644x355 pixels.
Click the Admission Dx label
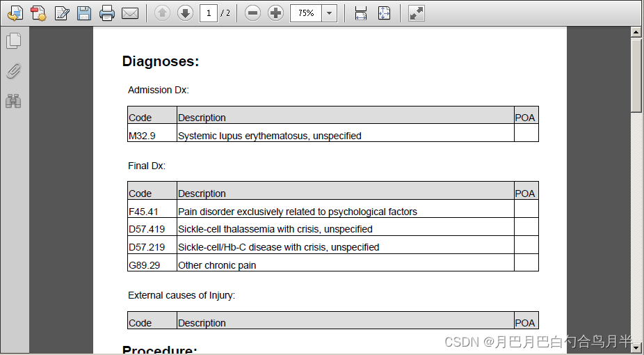pyautogui.click(x=159, y=90)
